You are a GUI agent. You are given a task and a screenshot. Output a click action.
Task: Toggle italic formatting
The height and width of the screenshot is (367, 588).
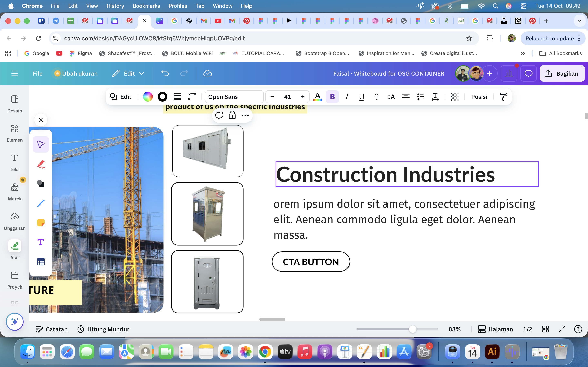tap(347, 97)
